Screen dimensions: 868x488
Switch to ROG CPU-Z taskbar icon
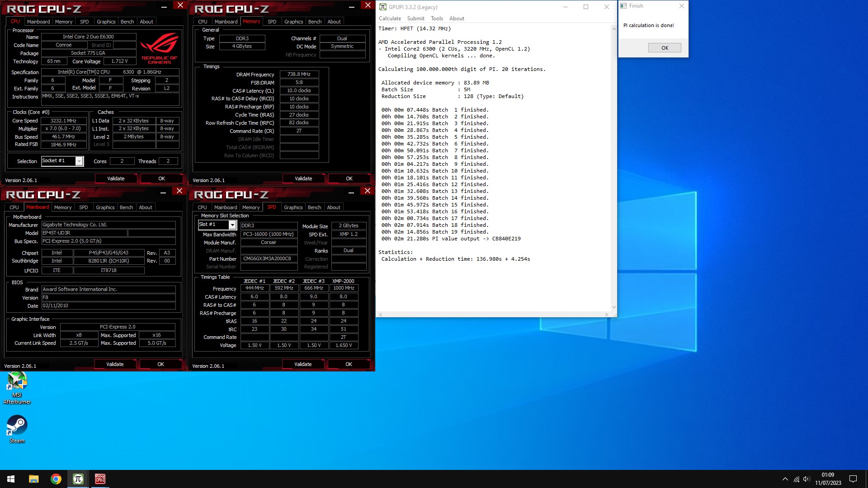click(x=100, y=479)
